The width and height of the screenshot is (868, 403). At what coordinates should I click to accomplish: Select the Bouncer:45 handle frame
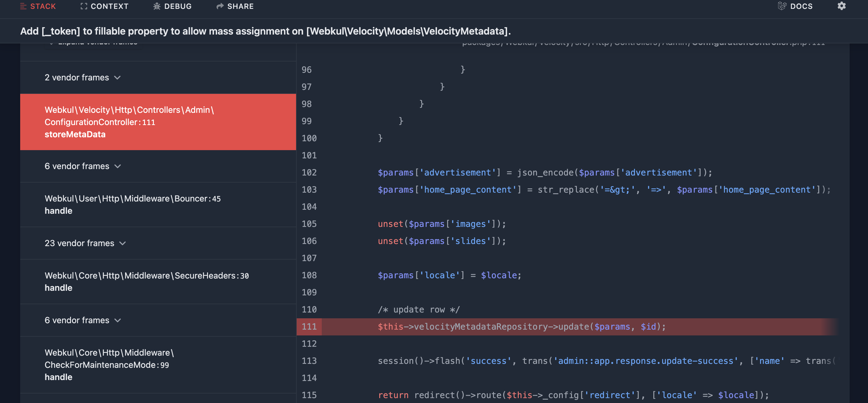click(x=158, y=205)
